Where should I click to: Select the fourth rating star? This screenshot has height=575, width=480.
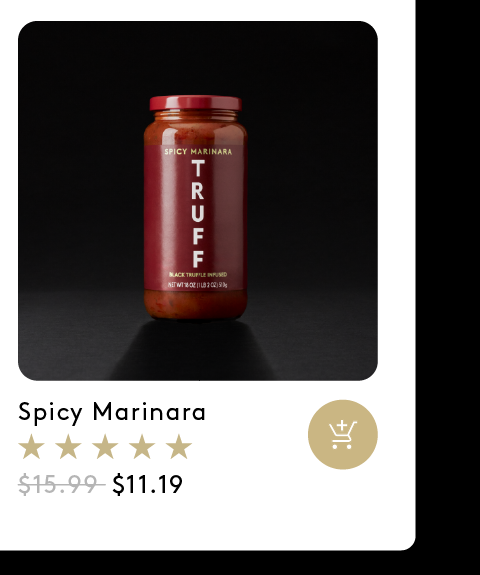pyautogui.click(x=142, y=446)
